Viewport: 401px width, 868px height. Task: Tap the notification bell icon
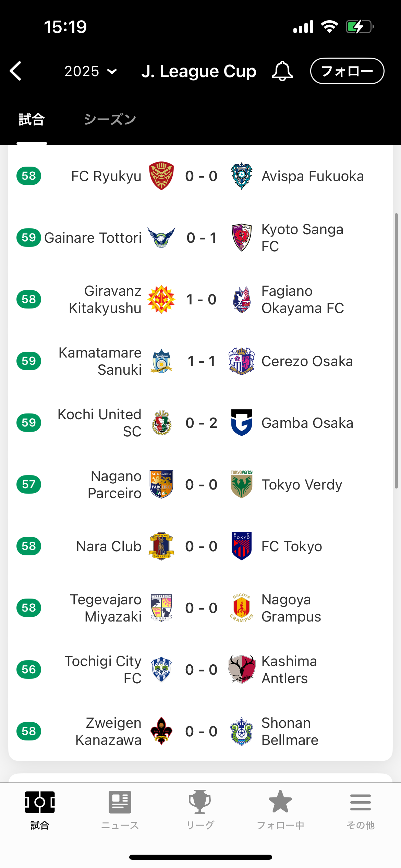(282, 71)
